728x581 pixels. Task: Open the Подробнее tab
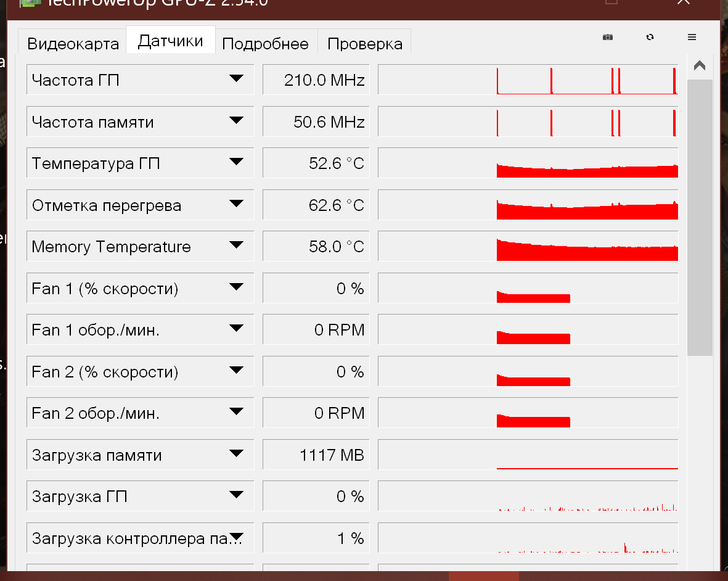pyautogui.click(x=265, y=44)
